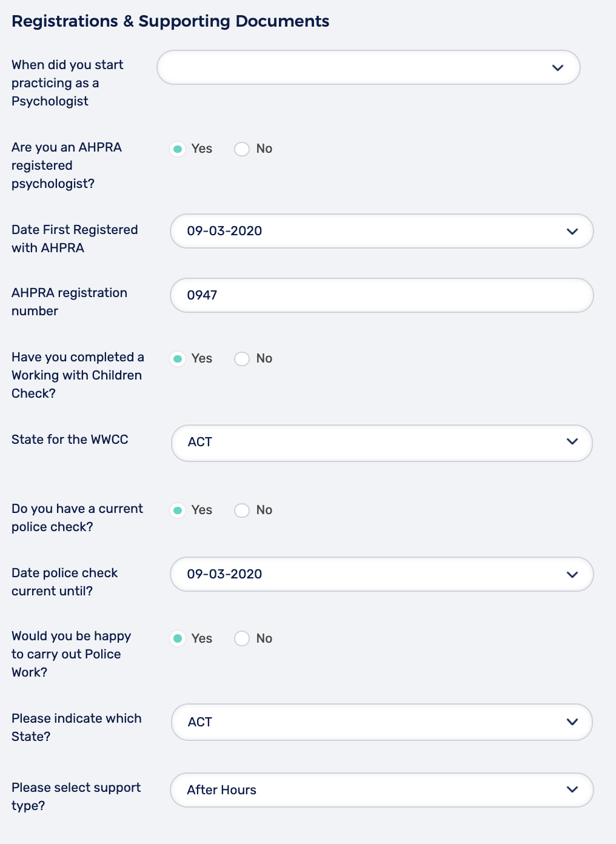
Task: Click the AHPRA registration number field
Action: (381, 295)
